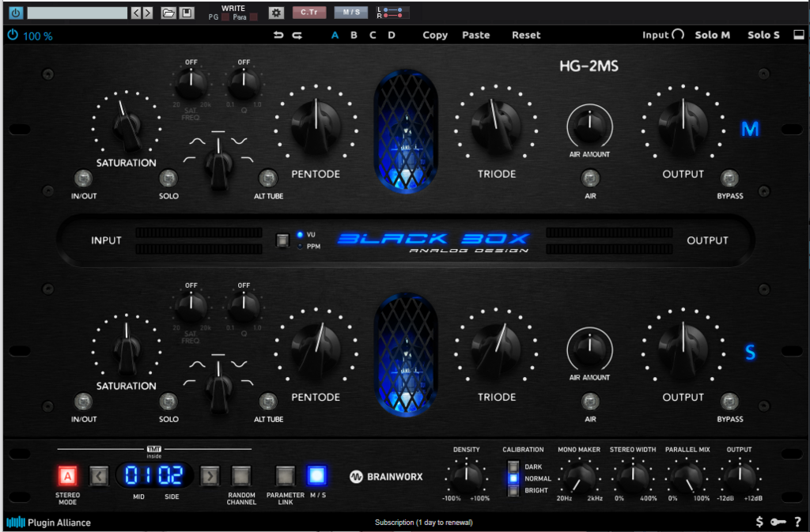The image size is (810, 532).
Task: Toggle Side channel saturation SOLO switch
Action: click(168, 402)
